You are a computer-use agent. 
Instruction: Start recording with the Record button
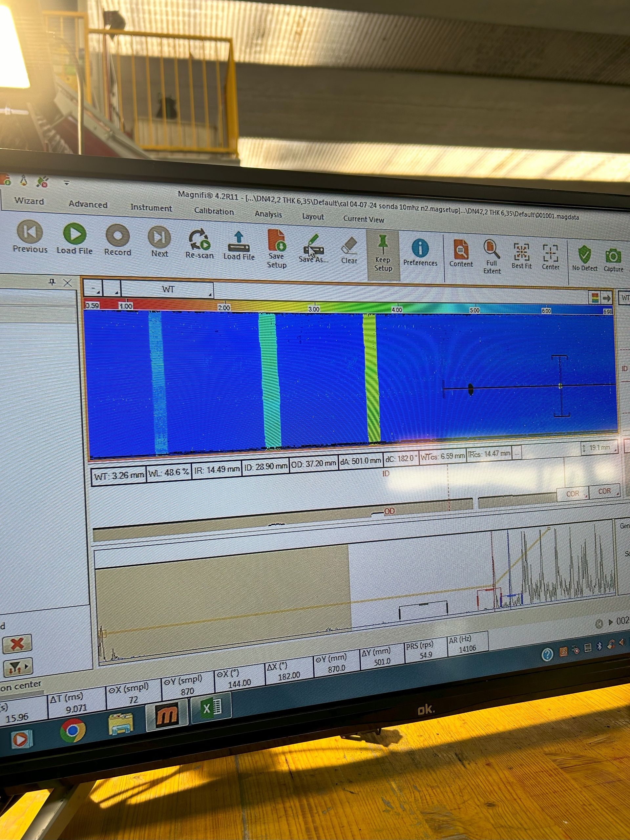click(118, 240)
